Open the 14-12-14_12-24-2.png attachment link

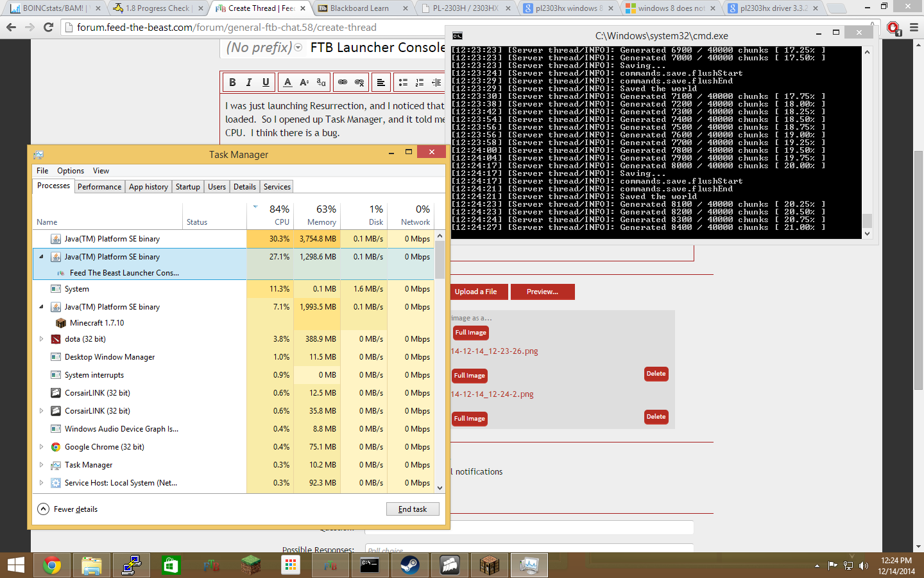(x=492, y=394)
